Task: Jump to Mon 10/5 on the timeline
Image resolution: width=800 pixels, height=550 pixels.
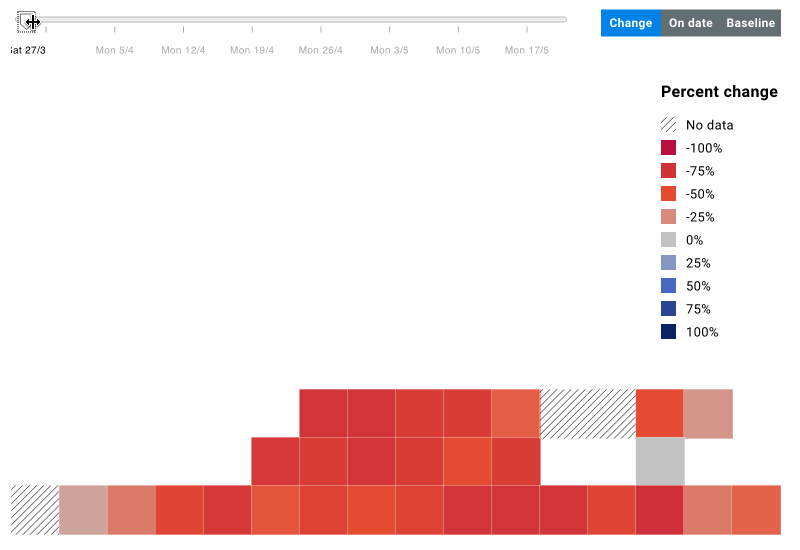Action: [x=458, y=50]
